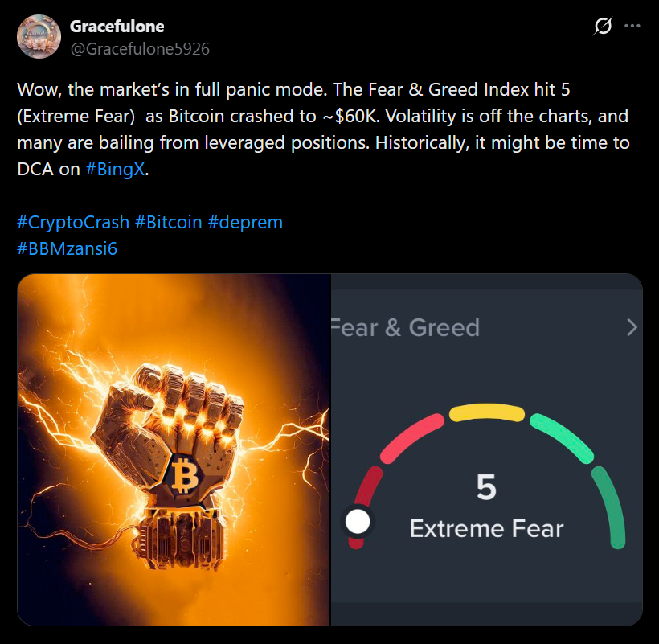Open the three-dot more options menu

click(632, 27)
